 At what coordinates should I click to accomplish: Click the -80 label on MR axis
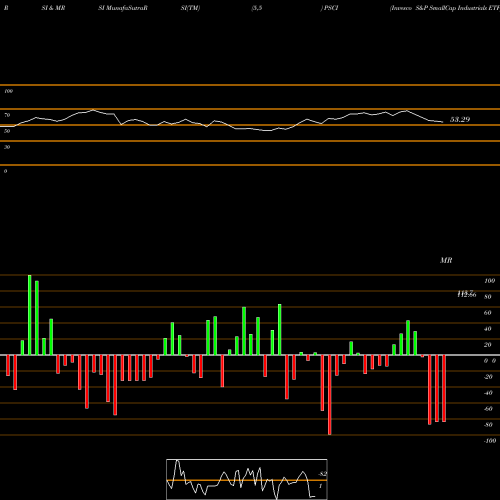[488, 425]
